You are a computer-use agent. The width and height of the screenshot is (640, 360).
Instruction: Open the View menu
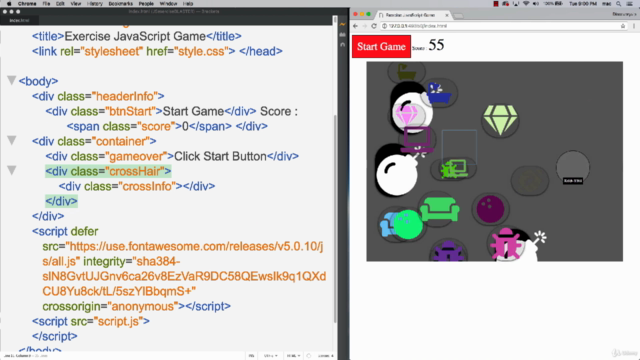pyautogui.click(x=76, y=4)
